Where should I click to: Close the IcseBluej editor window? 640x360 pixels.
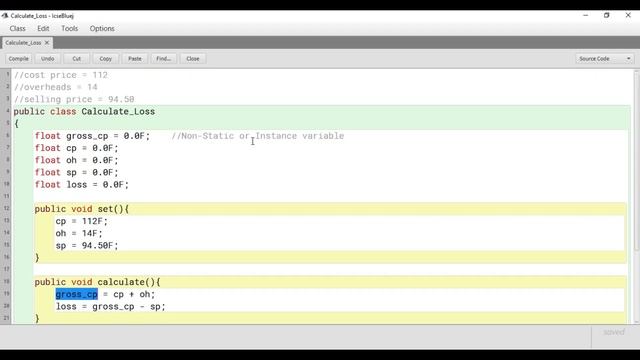[628, 16]
